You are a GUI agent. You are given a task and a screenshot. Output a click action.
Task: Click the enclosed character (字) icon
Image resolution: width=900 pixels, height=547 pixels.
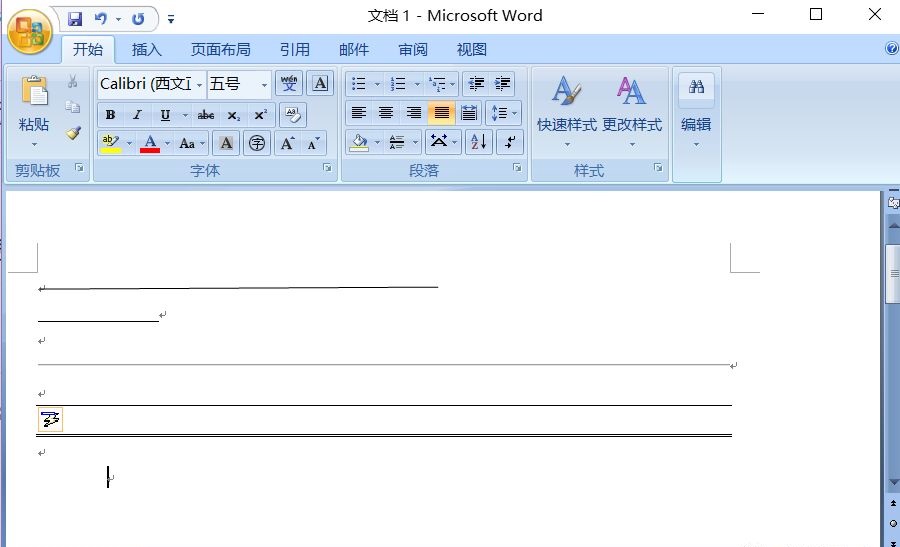[x=257, y=143]
